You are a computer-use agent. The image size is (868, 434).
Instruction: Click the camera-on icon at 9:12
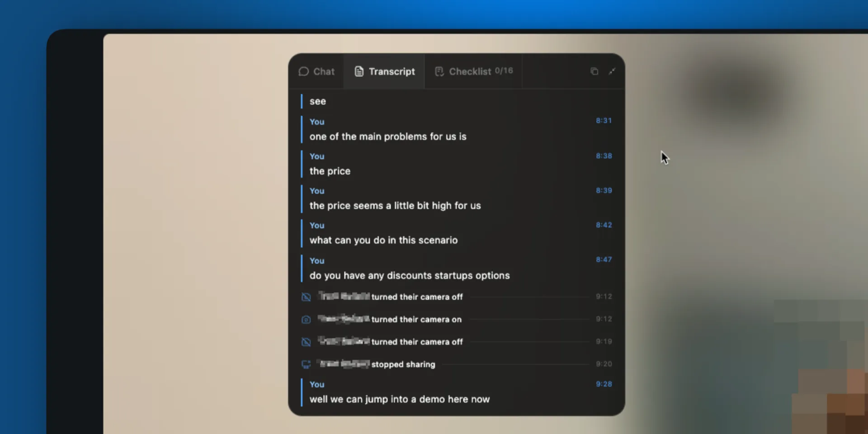306,320
